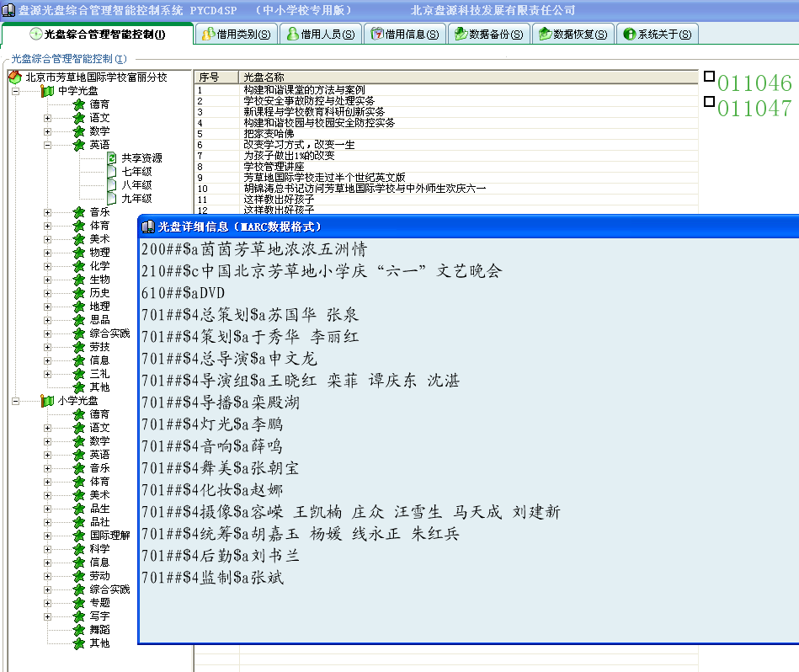Screen dimensions: 799x672
Task: Expand the 小学光盘 科学 node
Action: pos(47,549)
